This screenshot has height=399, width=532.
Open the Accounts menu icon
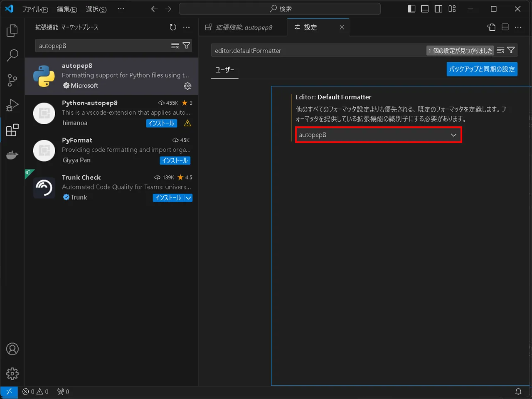12,349
